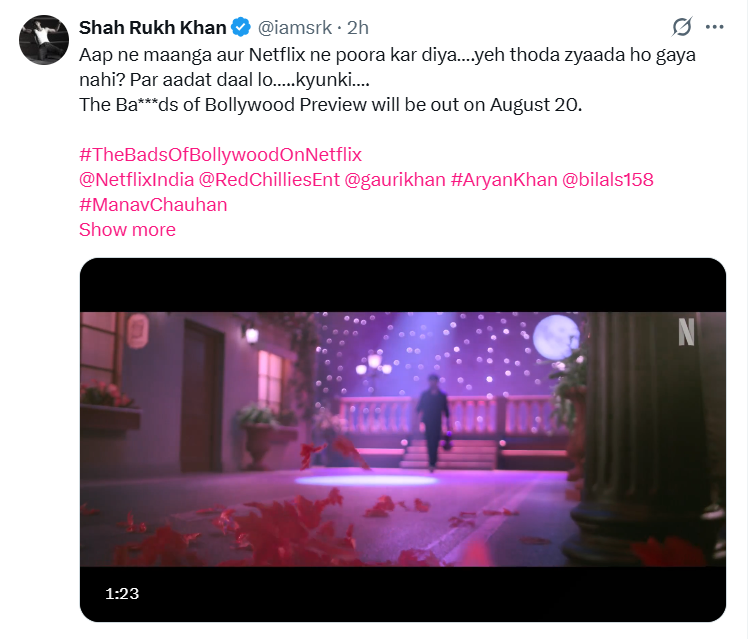The height and width of the screenshot is (639, 751).
Task: Open the three-dot more options menu
Action: point(714,27)
